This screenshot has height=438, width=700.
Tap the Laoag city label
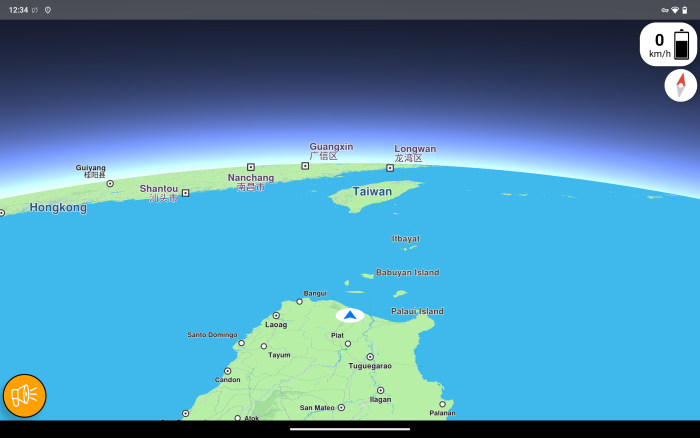[275, 324]
